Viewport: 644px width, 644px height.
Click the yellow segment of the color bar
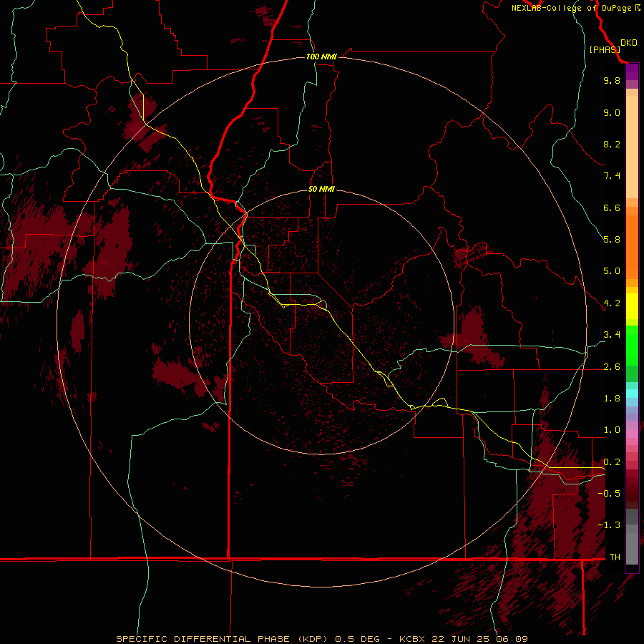(632, 306)
